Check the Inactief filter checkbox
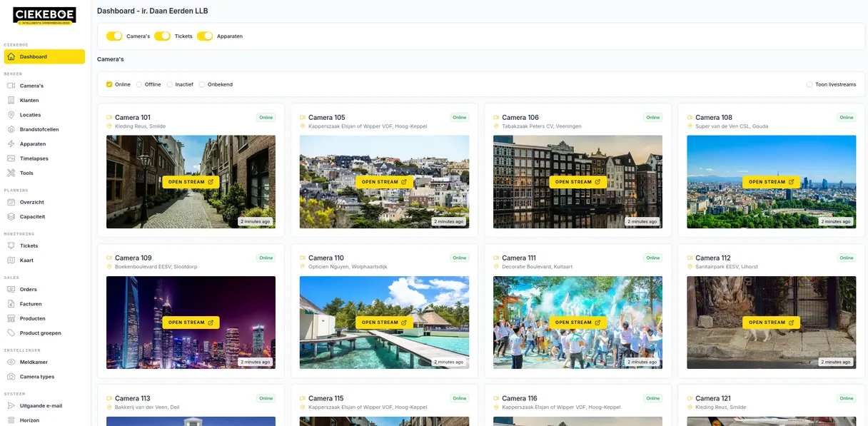The image size is (868, 426). 170,84
